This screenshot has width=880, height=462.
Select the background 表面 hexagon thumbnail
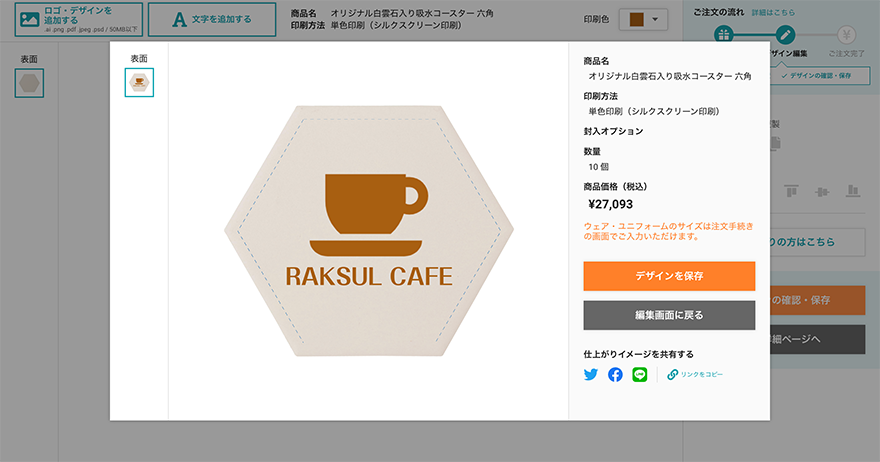point(29,83)
